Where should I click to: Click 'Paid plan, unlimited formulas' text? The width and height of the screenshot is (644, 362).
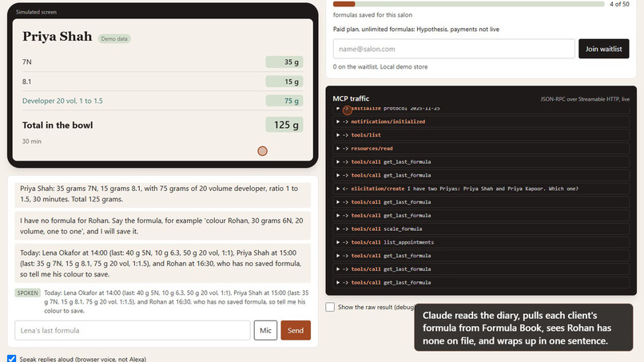click(416, 30)
